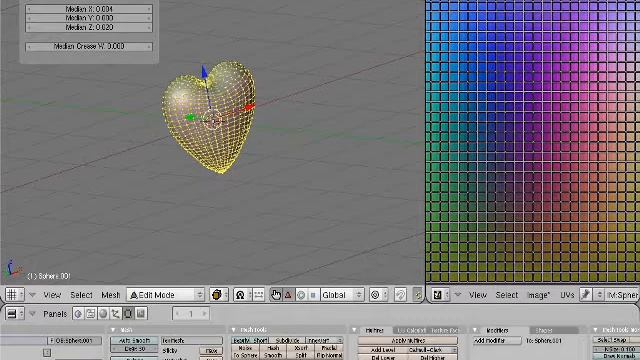This screenshot has width=640, height=360.
Task: Open the viewport draw type (solid cube) selector
Action: [x=219, y=295]
